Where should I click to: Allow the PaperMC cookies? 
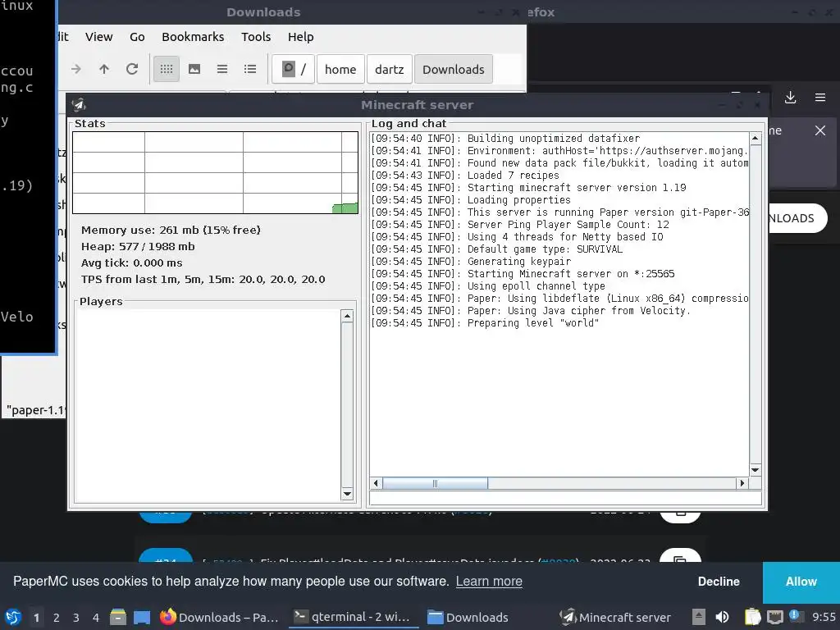coord(801,582)
